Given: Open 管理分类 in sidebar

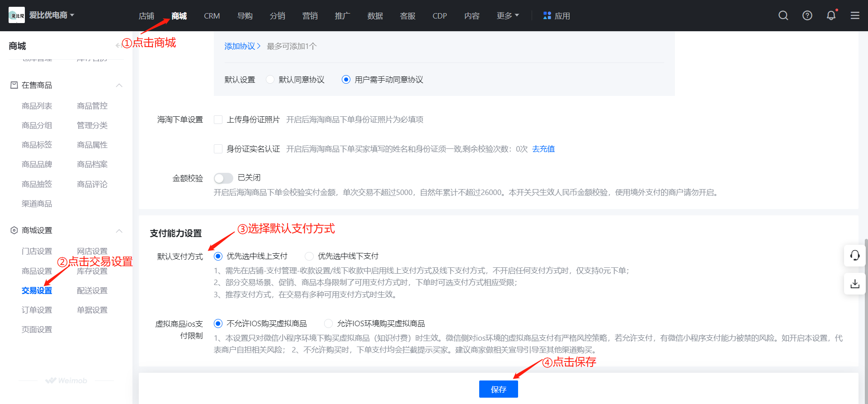Looking at the screenshot, I should pyautogui.click(x=92, y=125).
